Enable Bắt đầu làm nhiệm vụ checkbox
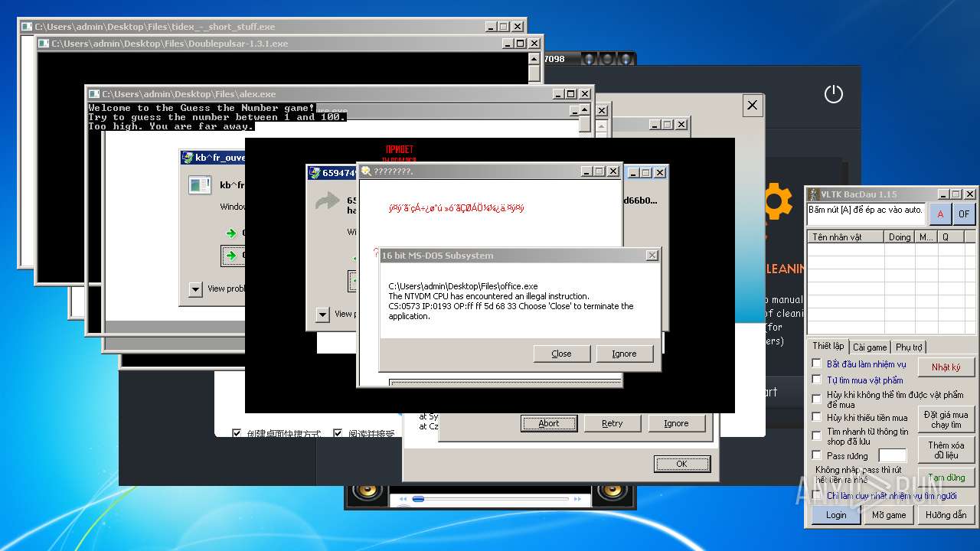 [816, 364]
